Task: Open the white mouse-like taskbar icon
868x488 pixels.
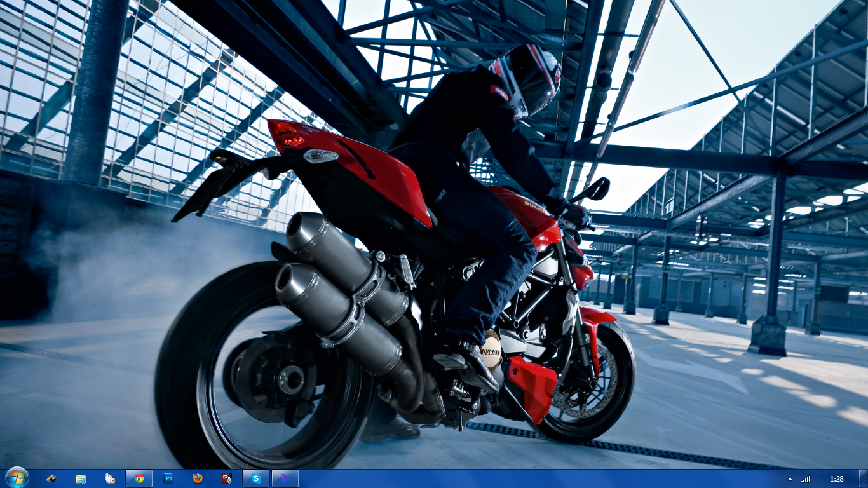Action: [110, 478]
